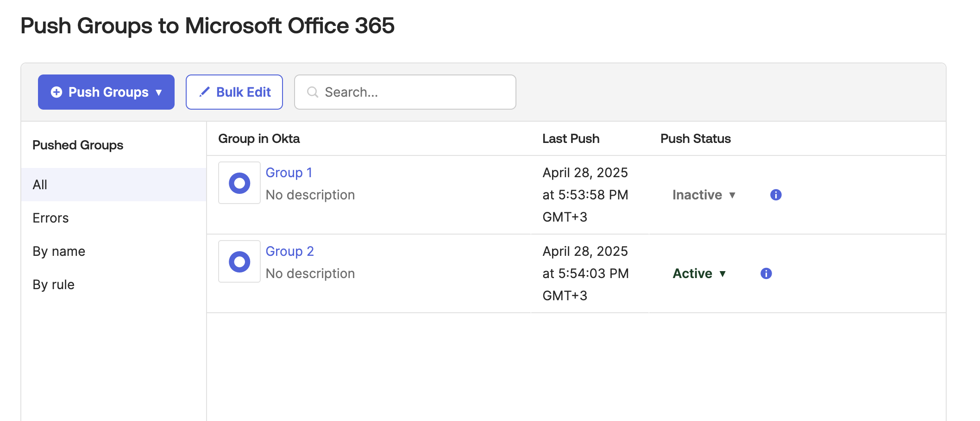Click the Push Status column header

click(695, 139)
